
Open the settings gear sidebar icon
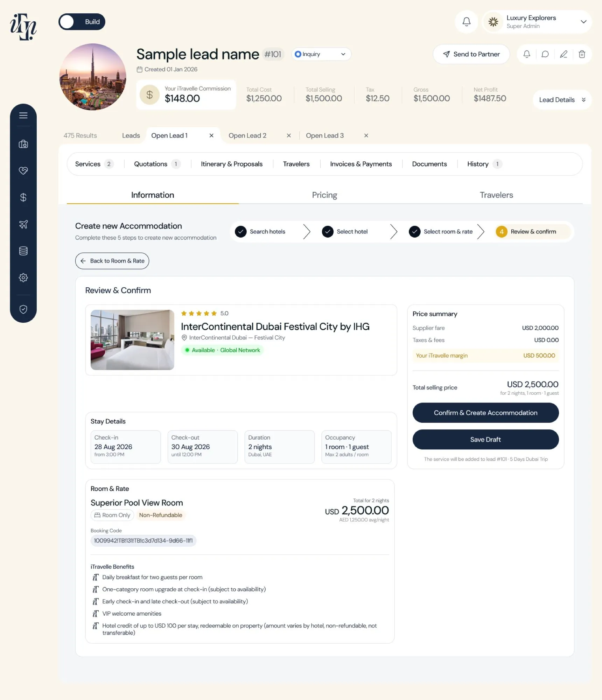tap(23, 278)
